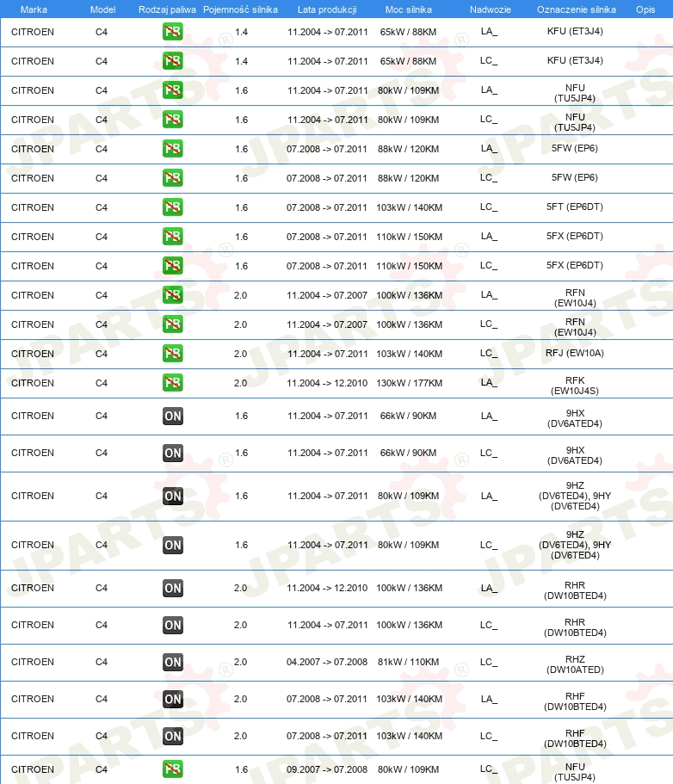This screenshot has height=784, width=673.
Task: Click the petrol icon in the RFN (EW10J4) LA_ row
Action: coord(172,295)
